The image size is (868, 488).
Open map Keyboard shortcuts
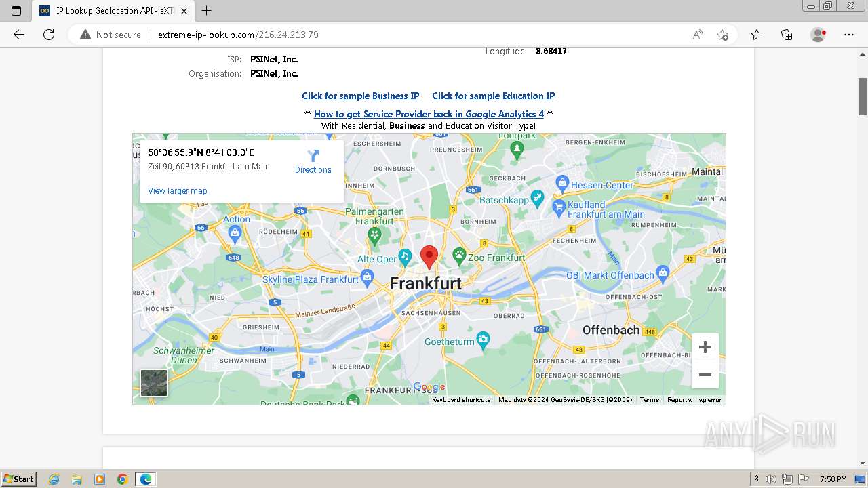click(461, 400)
